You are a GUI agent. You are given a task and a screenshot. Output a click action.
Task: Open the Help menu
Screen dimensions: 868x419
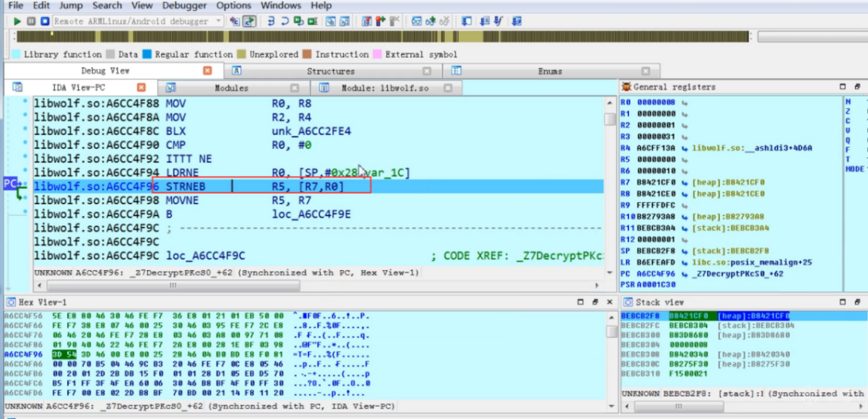[x=321, y=5]
